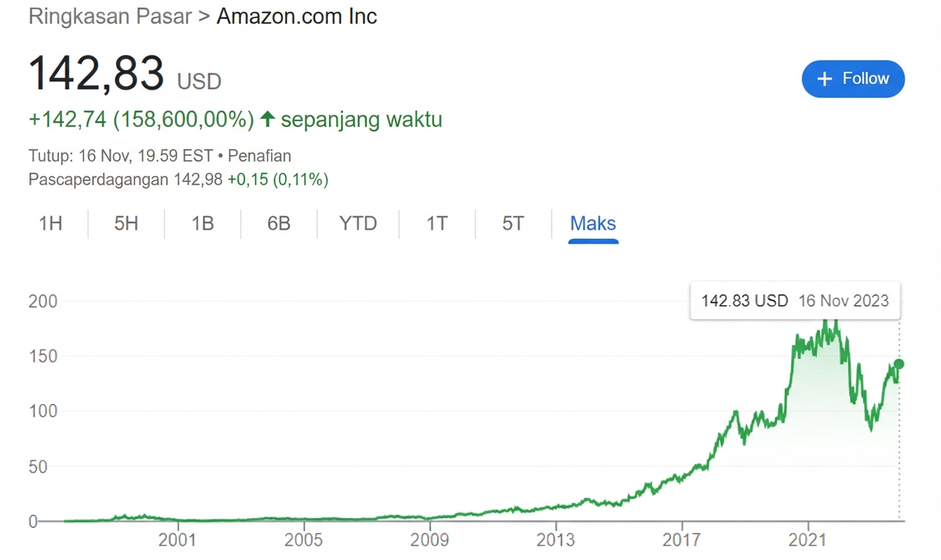Switch to the 1H time range tab

50,223
